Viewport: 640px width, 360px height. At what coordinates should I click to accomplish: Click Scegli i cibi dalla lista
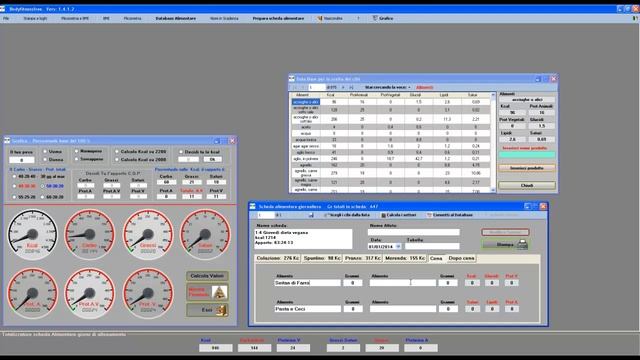[347, 215]
